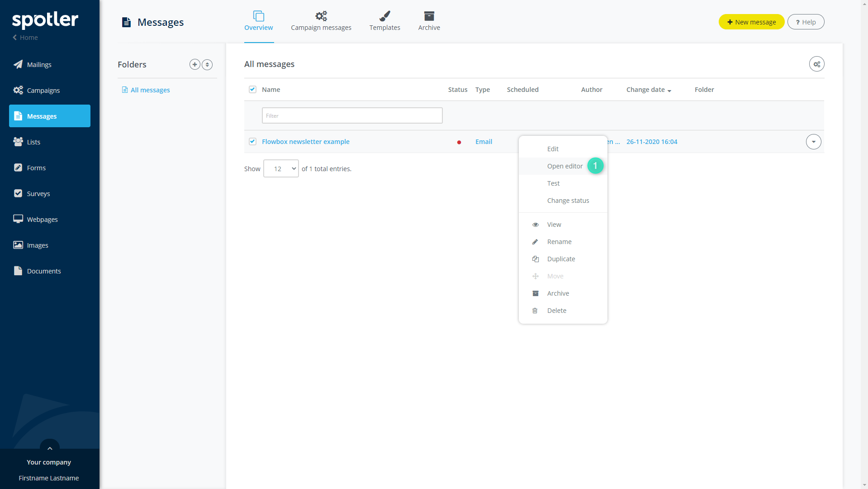
Task: Select Duplicate in the context menu
Action: point(561,259)
